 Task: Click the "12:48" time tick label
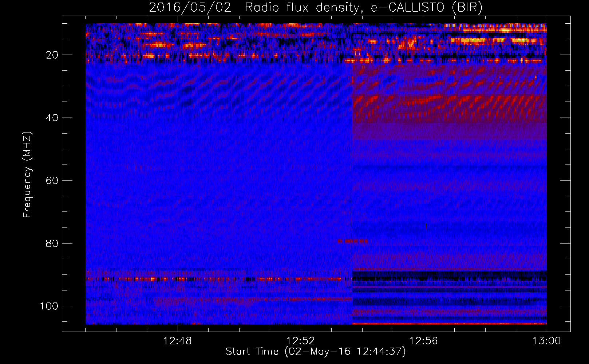pos(178,341)
